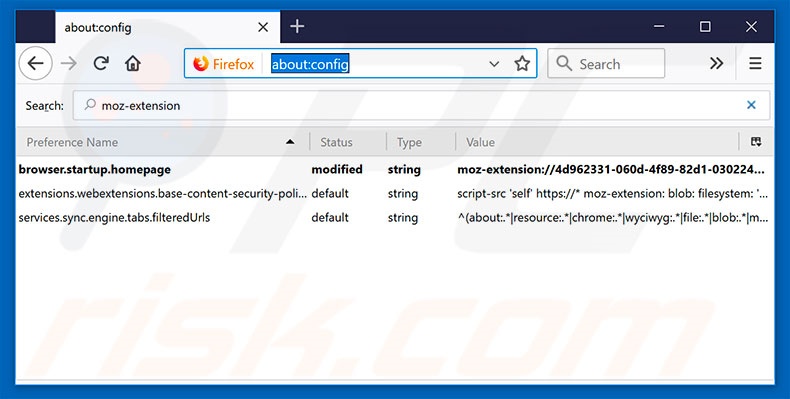Click the moz-extension preference search field
Screen dimensions: 790x399
click(x=421, y=105)
